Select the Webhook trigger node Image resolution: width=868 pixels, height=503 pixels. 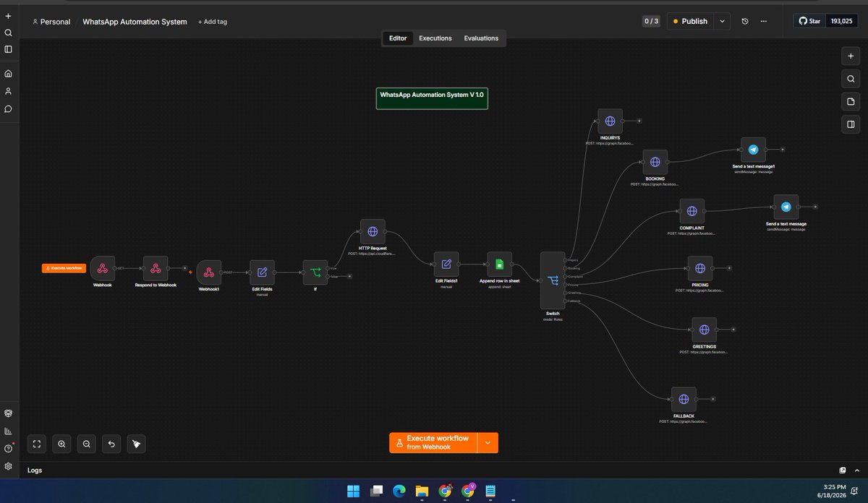103,268
